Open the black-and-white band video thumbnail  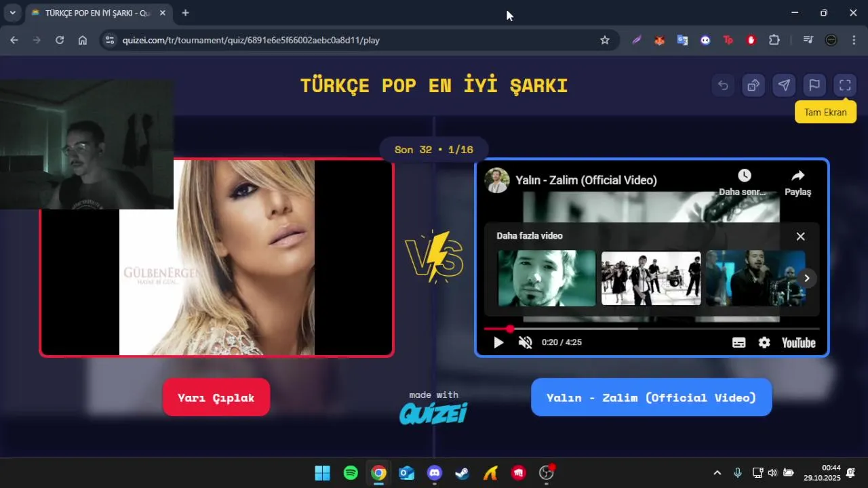pyautogui.click(x=651, y=278)
